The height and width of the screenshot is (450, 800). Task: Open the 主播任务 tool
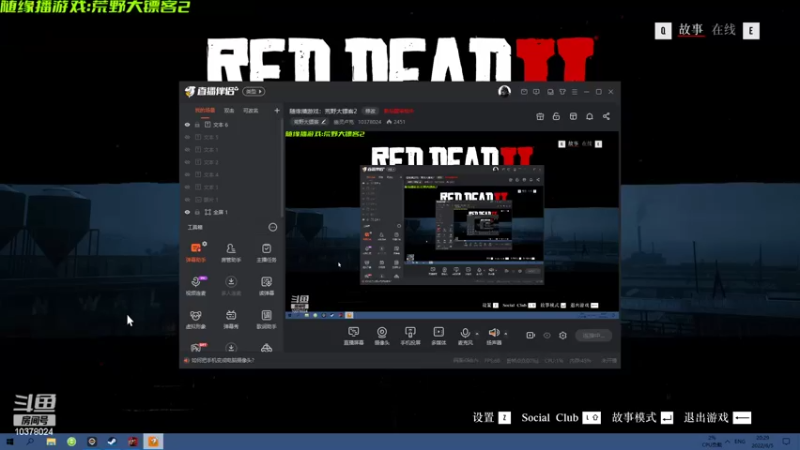[266, 252]
